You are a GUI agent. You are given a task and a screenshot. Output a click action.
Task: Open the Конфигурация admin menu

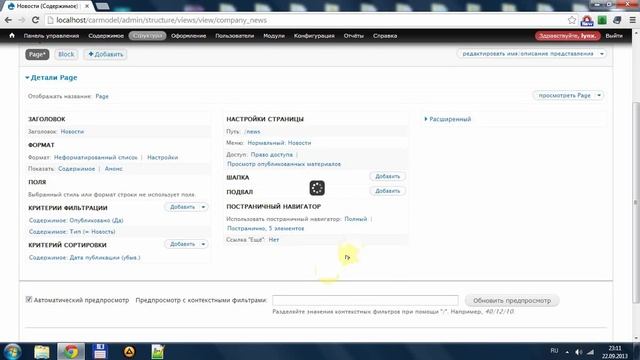point(314,36)
